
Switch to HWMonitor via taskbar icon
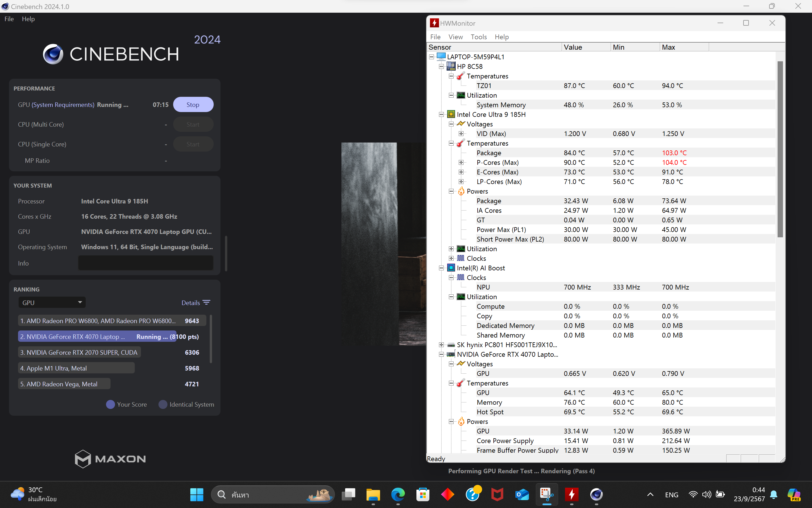pyautogui.click(x=572, y=494)
